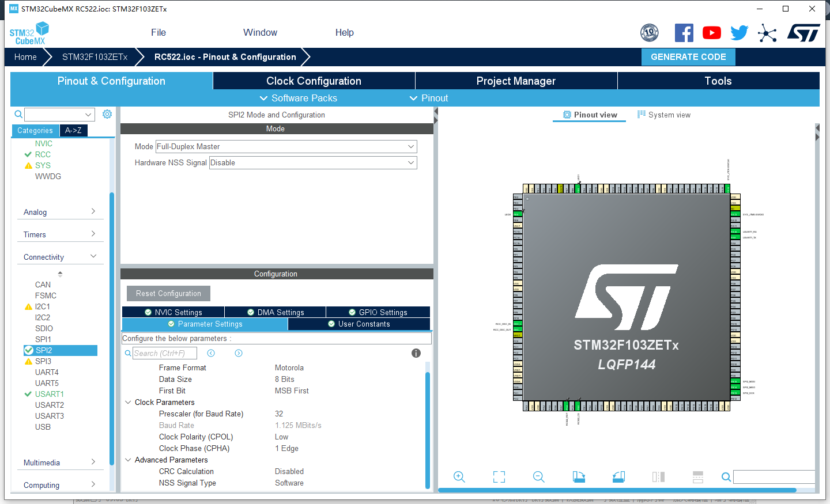Open the Clock Configuration tab
This screenshot has width=830, height=504.
[x=314, y=81]
